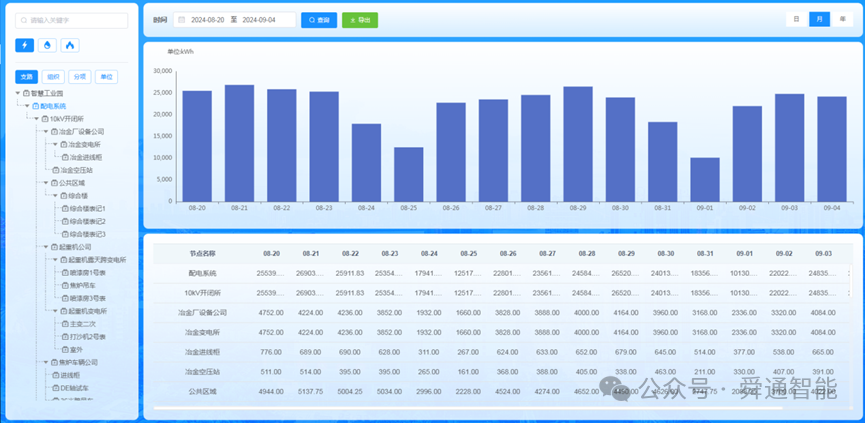Select the water drop energy icon
The image size is (865, 423).
point(47,45)
